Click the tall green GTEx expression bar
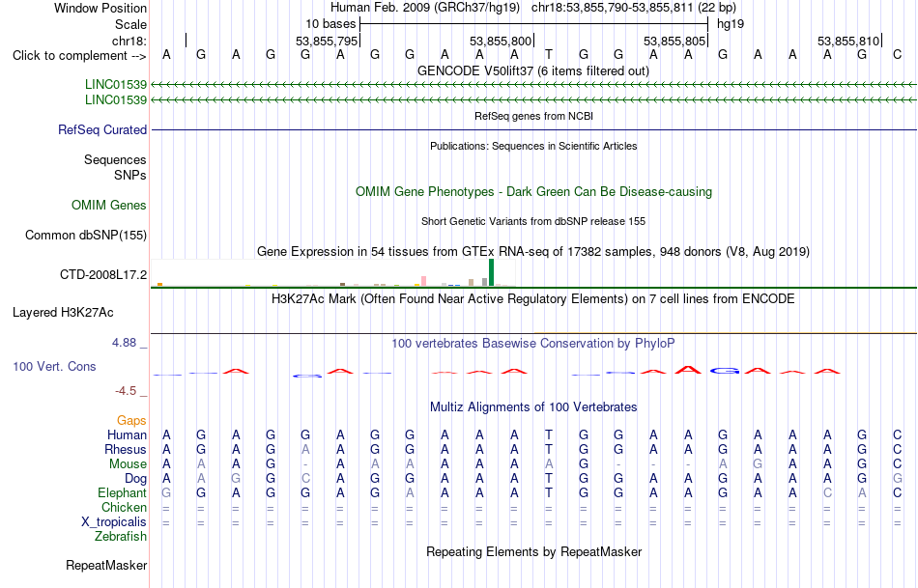918x588 pixels. [491, 272]
